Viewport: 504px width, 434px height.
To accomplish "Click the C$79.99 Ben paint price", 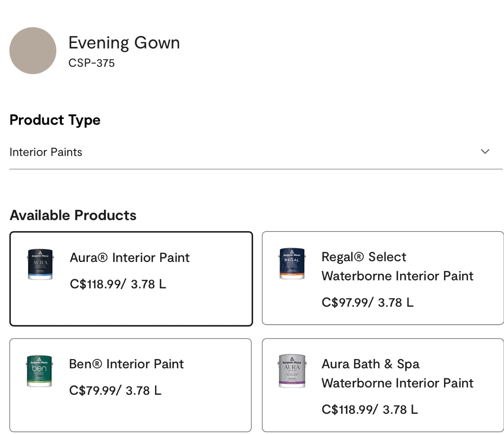I will [115, 390].
